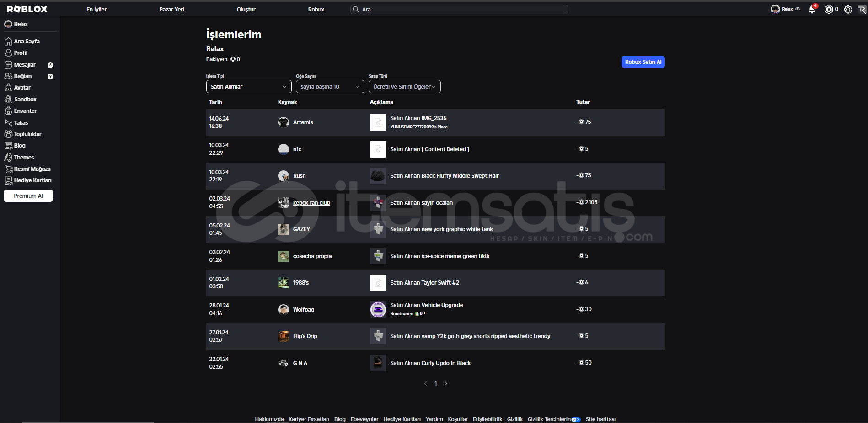This screenshot has height=423, width=868.
Task: Click the Ara search field
Action: click(x=459, y=9)
